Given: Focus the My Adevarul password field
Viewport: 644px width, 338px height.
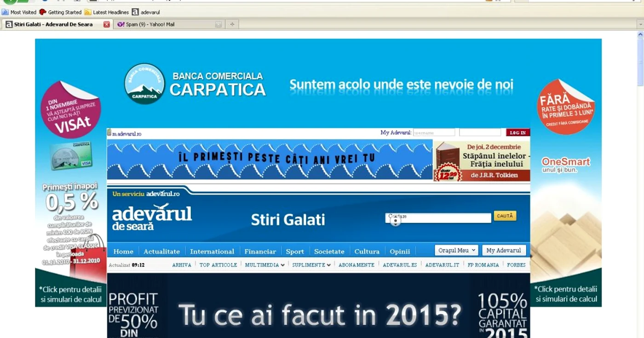Looking at the screenshot, I should pyautogui.click(x=480, y=132).
